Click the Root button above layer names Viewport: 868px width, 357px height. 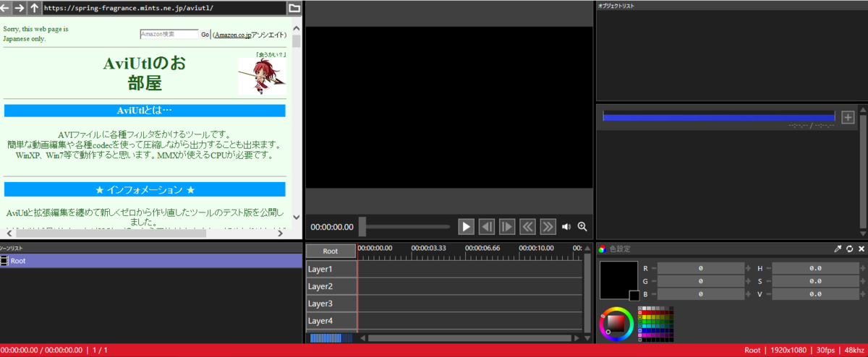(331, 251)
